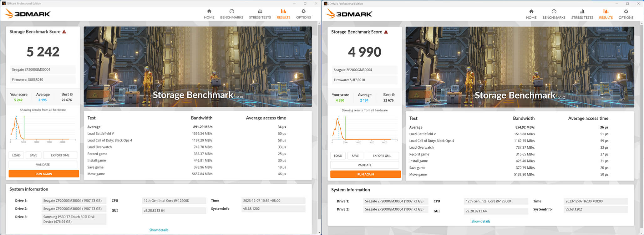Click SAVE button in right window

click(x=355, y=156)
